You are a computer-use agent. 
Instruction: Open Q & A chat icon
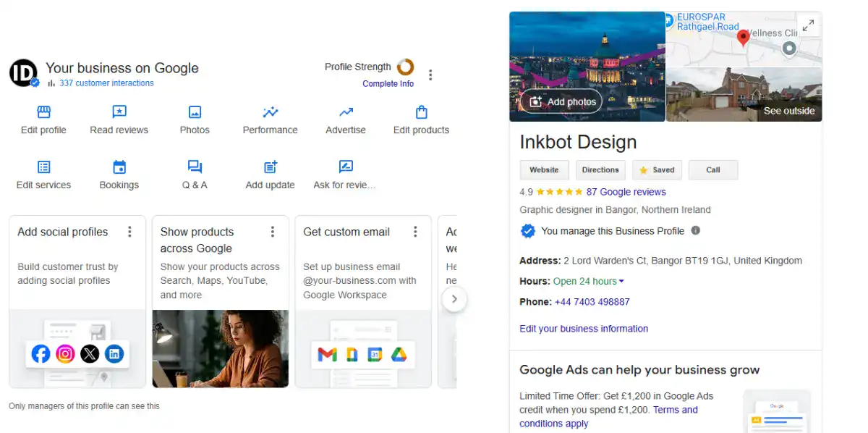[x=195, y=167]
